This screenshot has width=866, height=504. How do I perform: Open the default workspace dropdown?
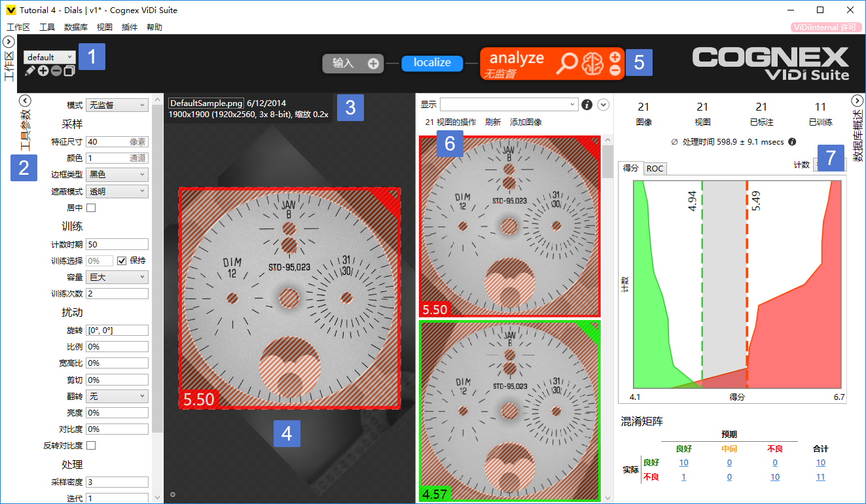(x=50, y=58)
